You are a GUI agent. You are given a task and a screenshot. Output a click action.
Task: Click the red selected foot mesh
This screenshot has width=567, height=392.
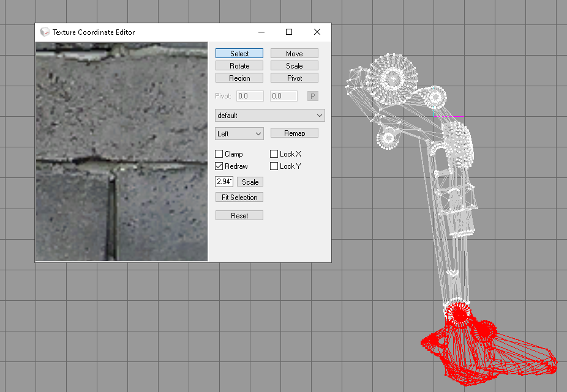click(490, 355)
